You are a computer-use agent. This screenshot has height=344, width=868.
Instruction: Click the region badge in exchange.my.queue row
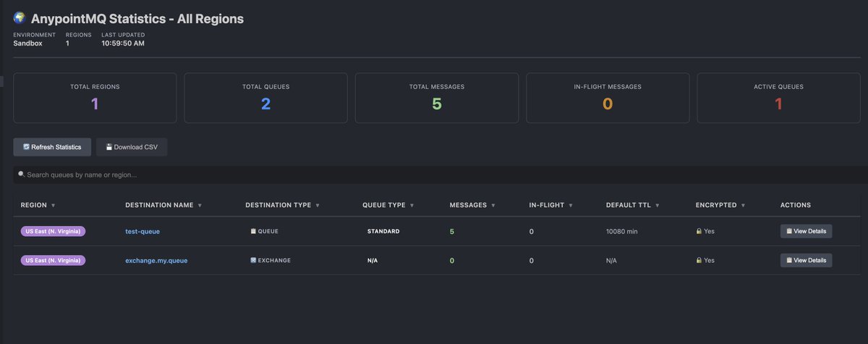(x=54, y=260)
